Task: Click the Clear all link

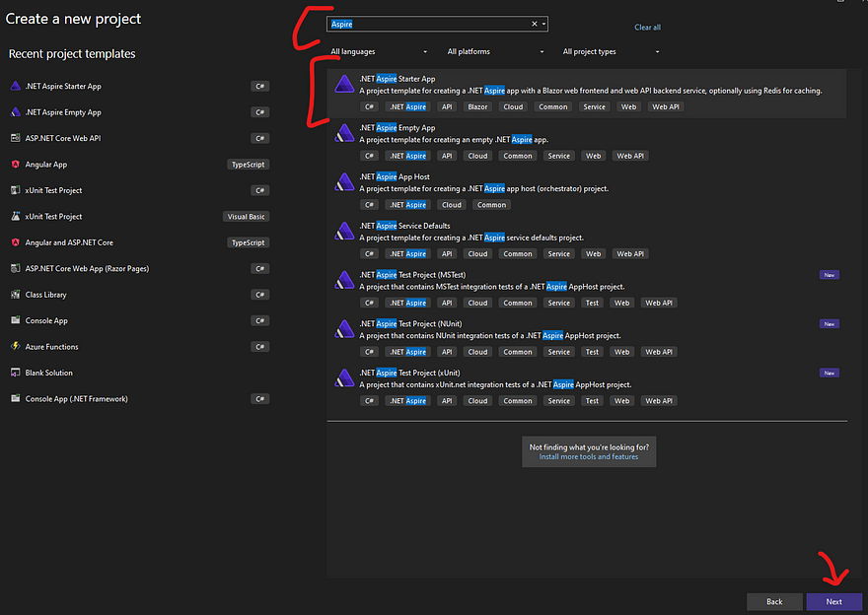Action: pyautogui.click(x=647, y=27)
